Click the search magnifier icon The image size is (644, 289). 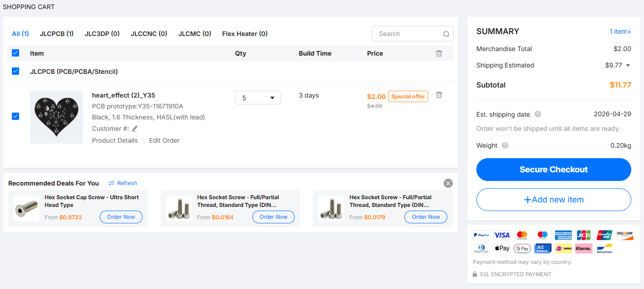pos(446,34)
